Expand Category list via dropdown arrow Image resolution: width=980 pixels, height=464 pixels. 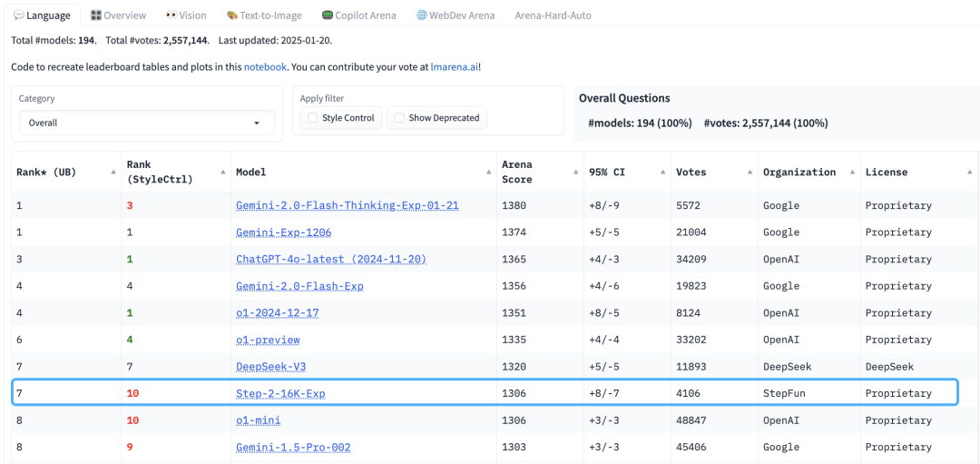256,123
